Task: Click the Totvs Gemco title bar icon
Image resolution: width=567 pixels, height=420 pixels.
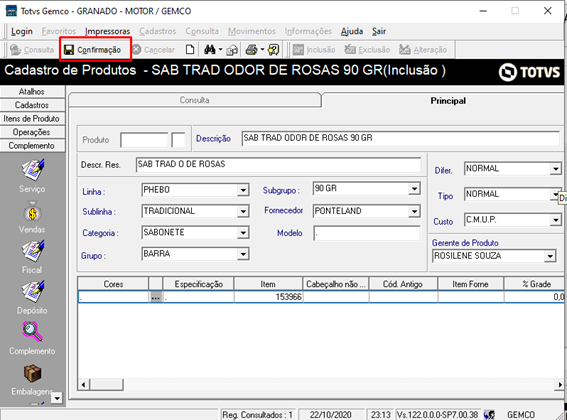Action: click(11, 11)
